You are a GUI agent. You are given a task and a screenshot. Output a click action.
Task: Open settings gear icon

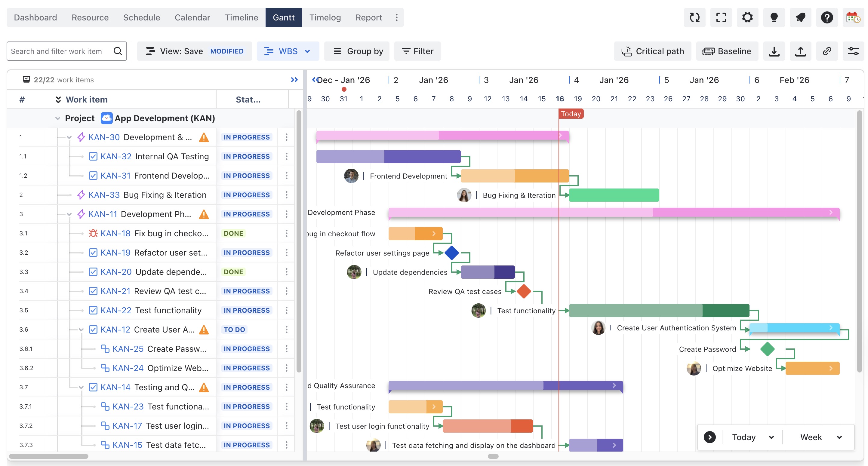pyautogui.click(x=747, y=17)
